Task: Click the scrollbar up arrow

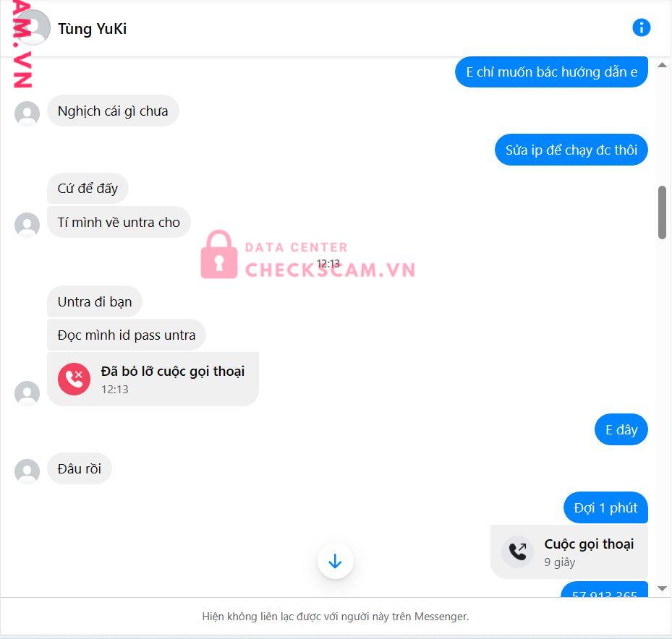Action: (x=662, y=65)
